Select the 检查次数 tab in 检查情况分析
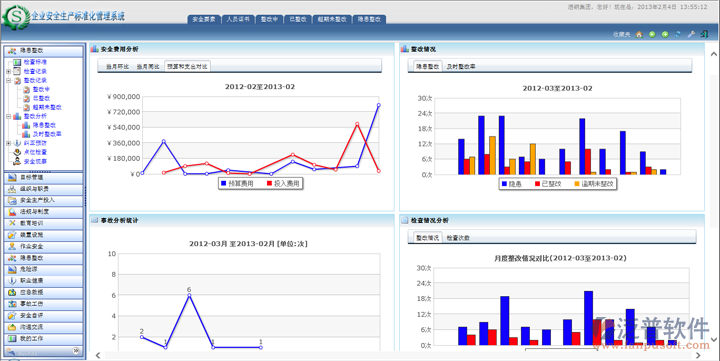The height and width of the screenshot is (361, 720). tap(458, 238)
